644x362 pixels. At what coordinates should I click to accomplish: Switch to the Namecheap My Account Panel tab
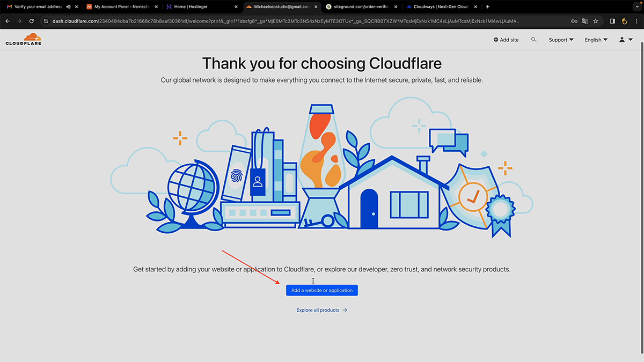pyautogui.click(x=122, y=7)
